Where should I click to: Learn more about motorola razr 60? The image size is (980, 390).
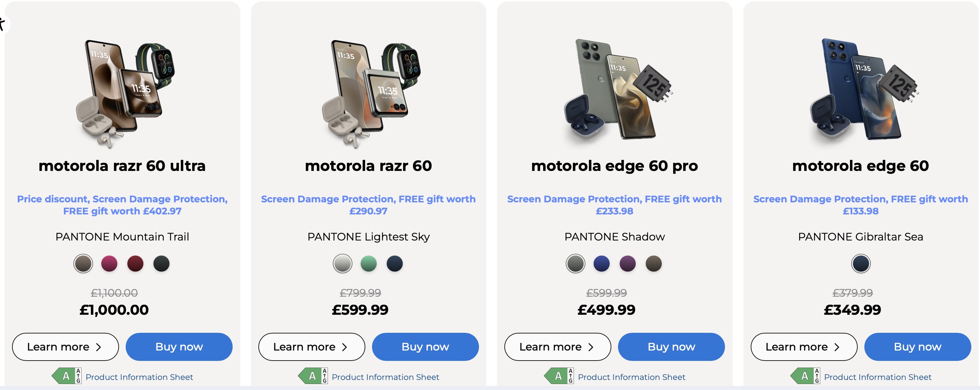coord(311,347)
